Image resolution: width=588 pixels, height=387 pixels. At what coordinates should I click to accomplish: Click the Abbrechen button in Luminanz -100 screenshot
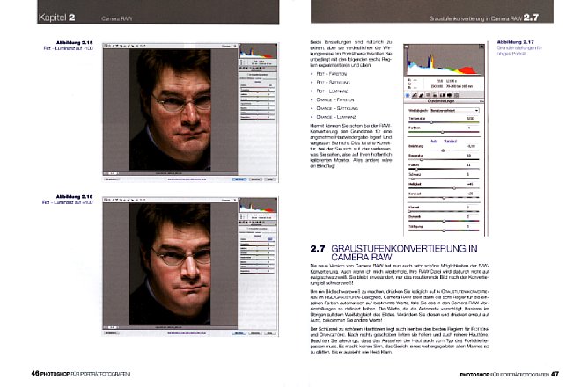click(x=256, y=179)
